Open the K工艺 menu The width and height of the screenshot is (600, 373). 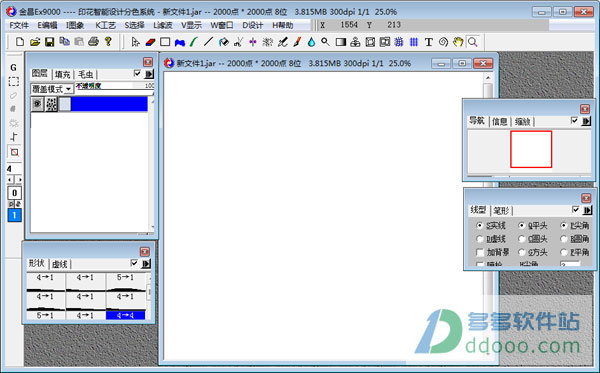[x=105, y=25]
